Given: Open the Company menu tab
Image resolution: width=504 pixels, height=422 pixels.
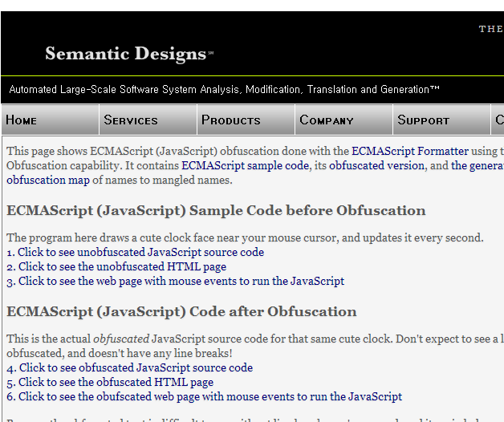Looking at the screenshot, I should [x=344, y=120].
